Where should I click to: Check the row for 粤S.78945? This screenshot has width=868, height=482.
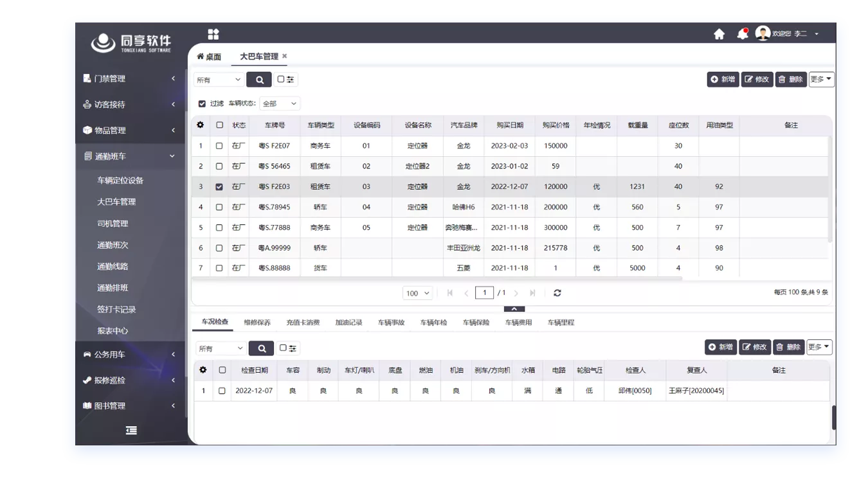(x=219, y=208)
